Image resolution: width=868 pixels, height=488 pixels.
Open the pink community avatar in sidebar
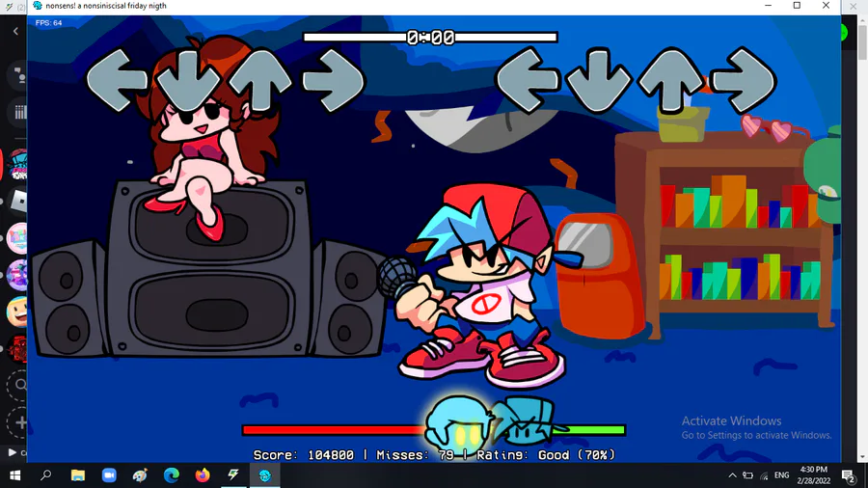[17, 238]
